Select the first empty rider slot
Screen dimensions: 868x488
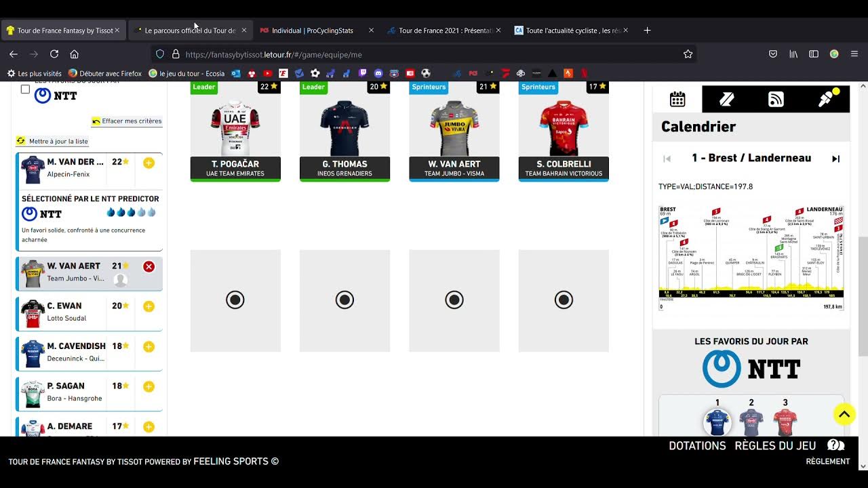click(x=235, y=300)
